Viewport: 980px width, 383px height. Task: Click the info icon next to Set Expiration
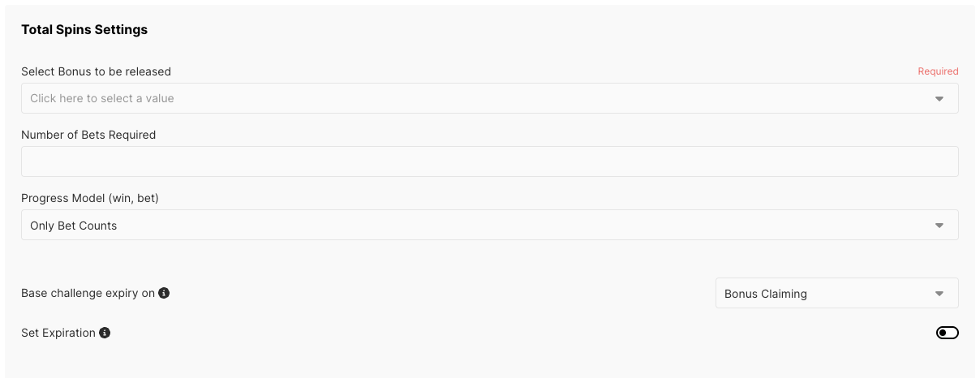pos(105,333)
